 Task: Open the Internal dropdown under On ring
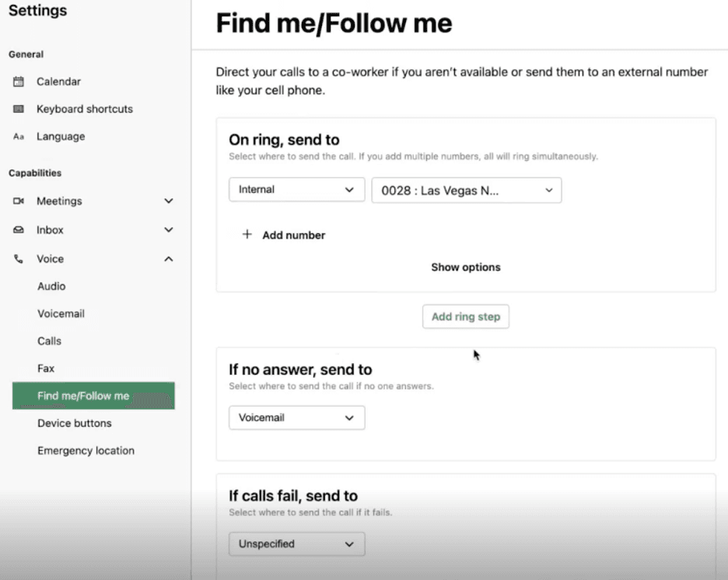(x=296, y=190)
